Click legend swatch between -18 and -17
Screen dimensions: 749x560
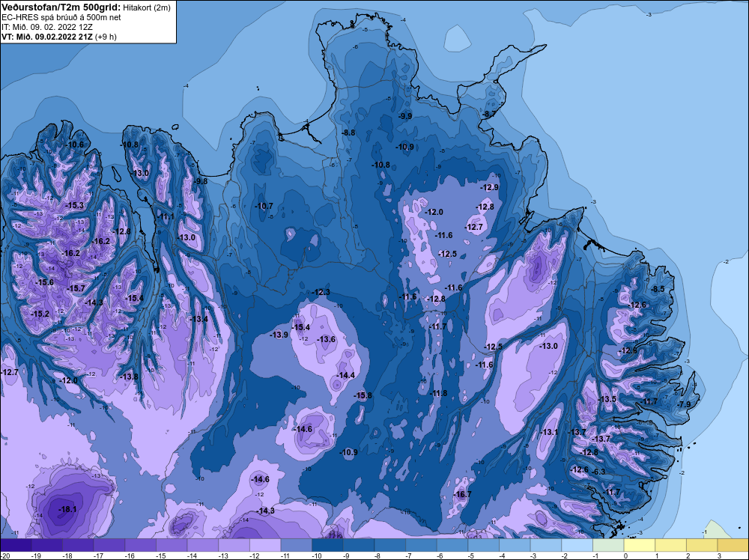[78, 546]
